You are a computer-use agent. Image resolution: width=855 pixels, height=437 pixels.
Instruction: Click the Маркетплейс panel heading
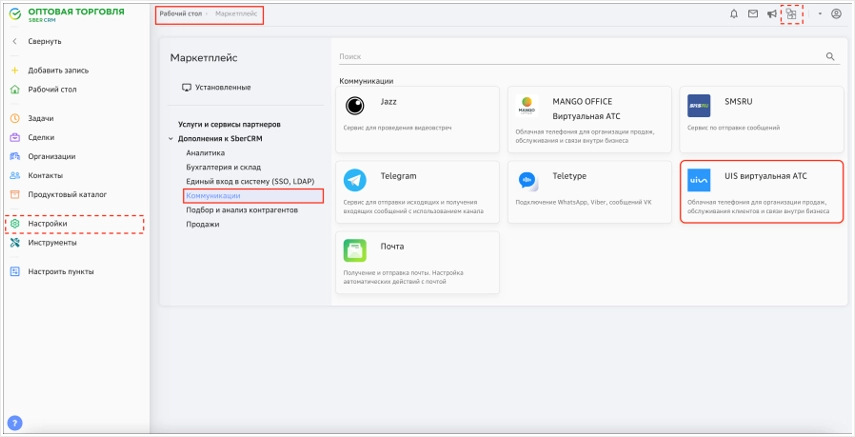[x=203, y=58]
